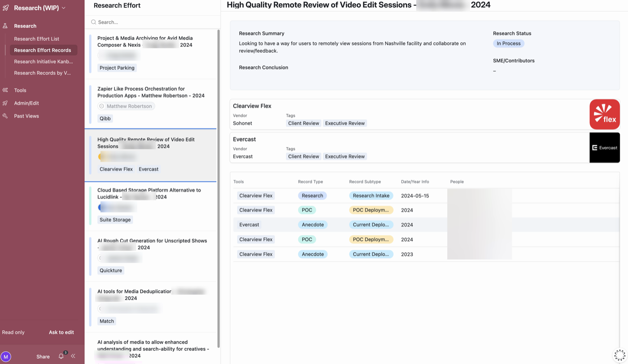The image size is (628, 364).
Task: Click the Tools section icon
Action: (5, 90)
